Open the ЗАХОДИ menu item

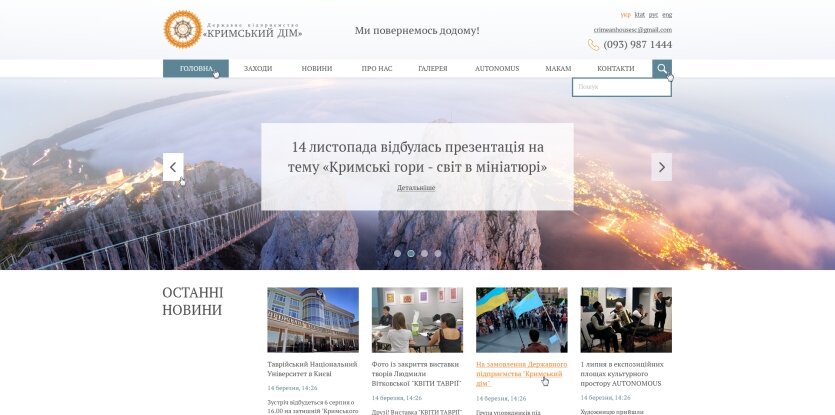coord(258,69)
